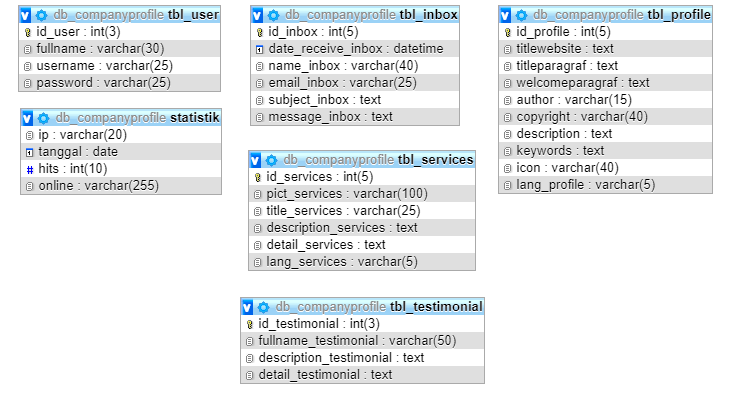Select the tbl_testimonial table title
This screenshot has width=735, height=395.
click(x=436, y=307)
